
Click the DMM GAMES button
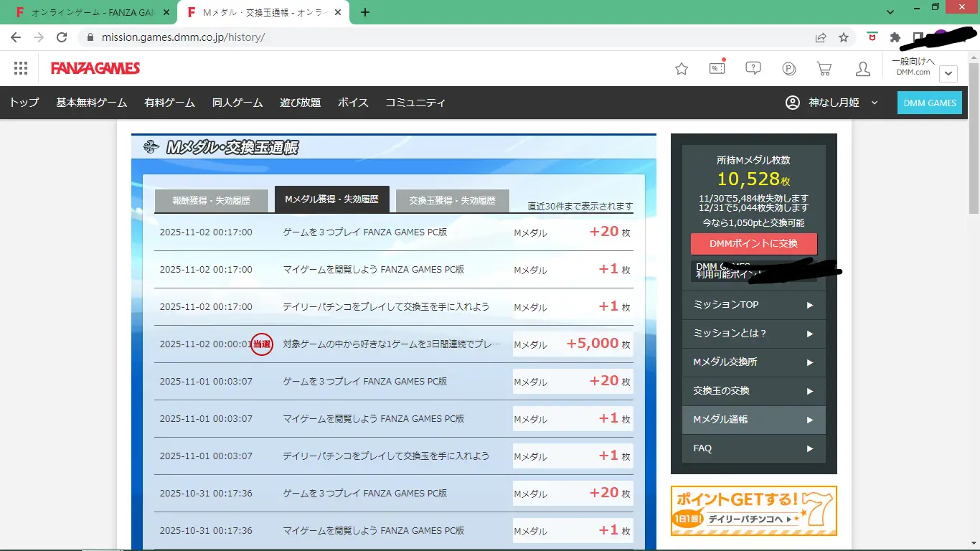929,103
